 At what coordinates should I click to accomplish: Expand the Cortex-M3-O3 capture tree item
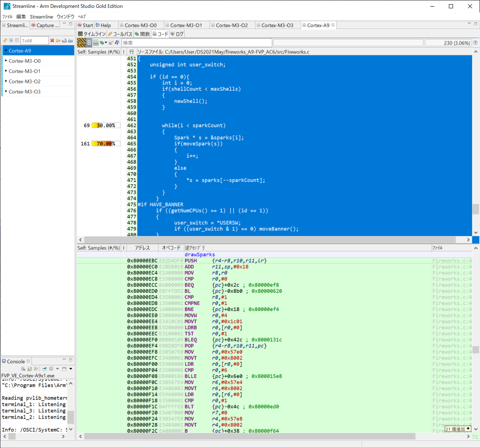tap(6, 92)
